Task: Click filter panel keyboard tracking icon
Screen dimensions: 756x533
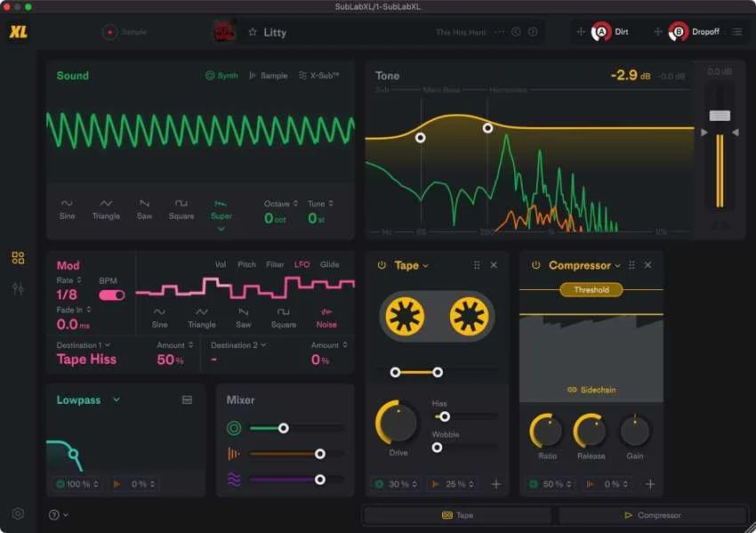Action: tap(187, 400)
